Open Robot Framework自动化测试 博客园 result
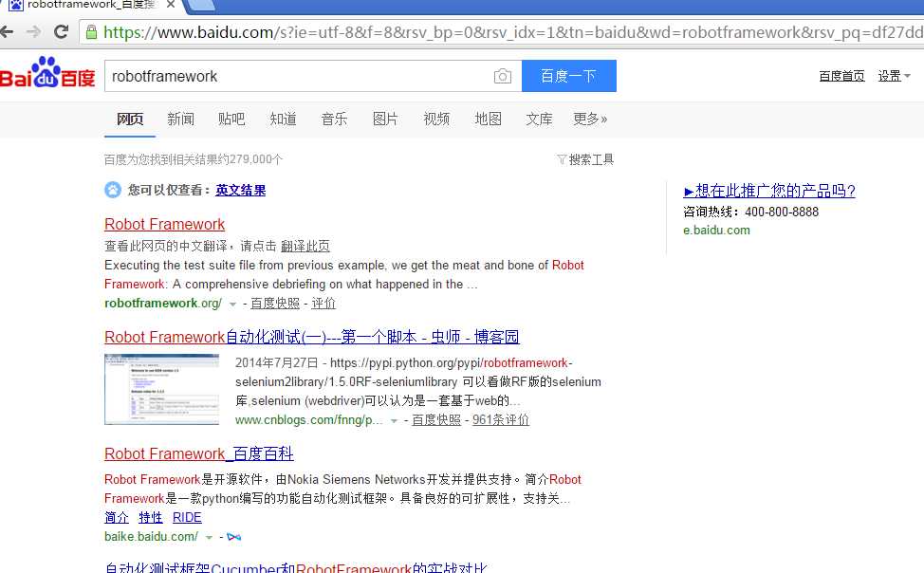 pyautogui.click(x=312, y=337)
